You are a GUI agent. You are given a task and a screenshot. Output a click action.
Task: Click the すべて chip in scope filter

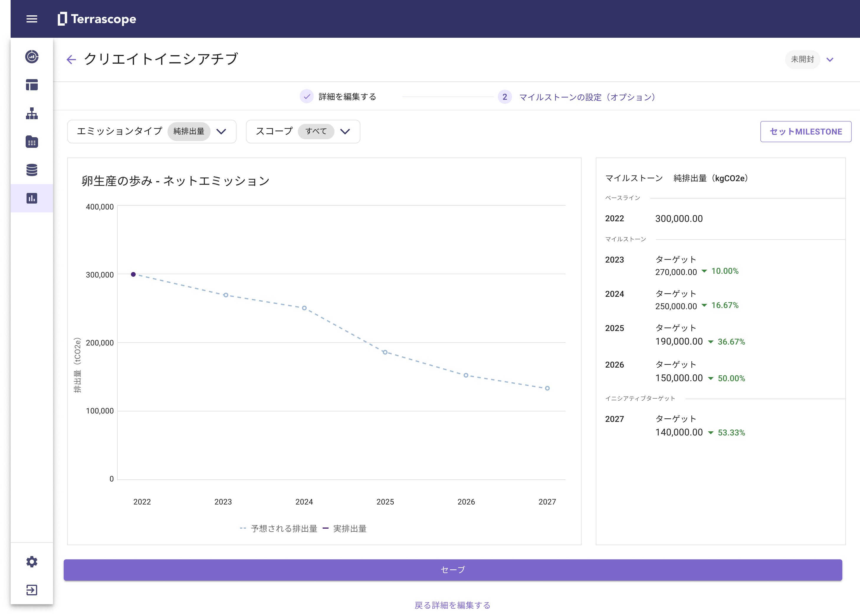[x=316, y=131]
